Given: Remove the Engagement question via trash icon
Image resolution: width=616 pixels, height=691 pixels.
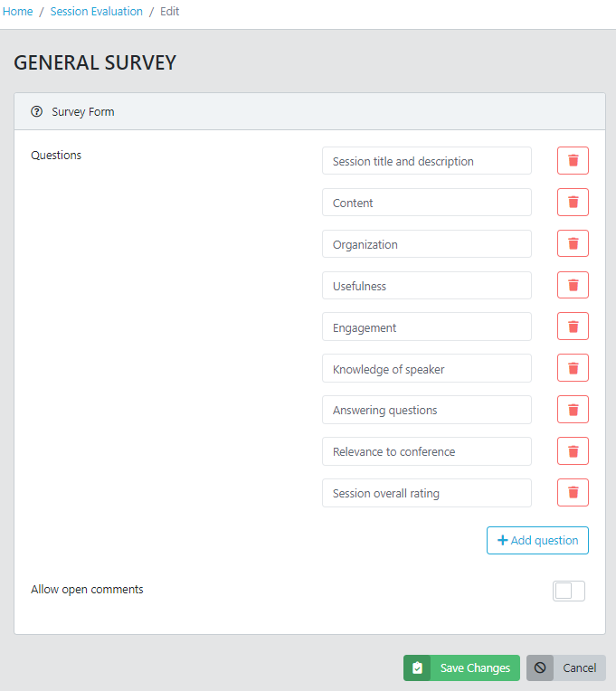Looking at the screenshot, I should pos(573,327).
